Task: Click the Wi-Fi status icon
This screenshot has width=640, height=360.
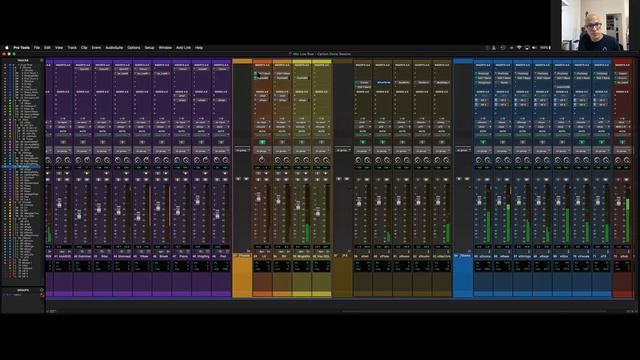Action: 519,48
